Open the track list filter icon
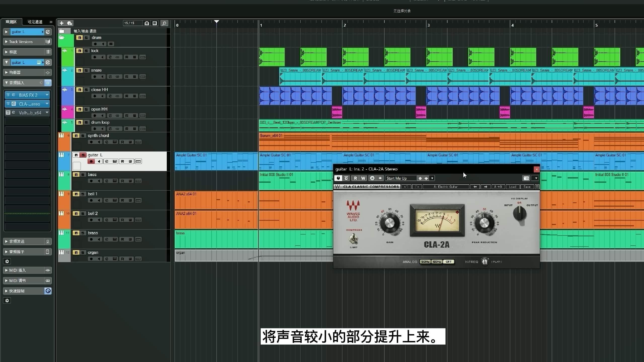This screenshot has height=362, width=644. point(155,23)
